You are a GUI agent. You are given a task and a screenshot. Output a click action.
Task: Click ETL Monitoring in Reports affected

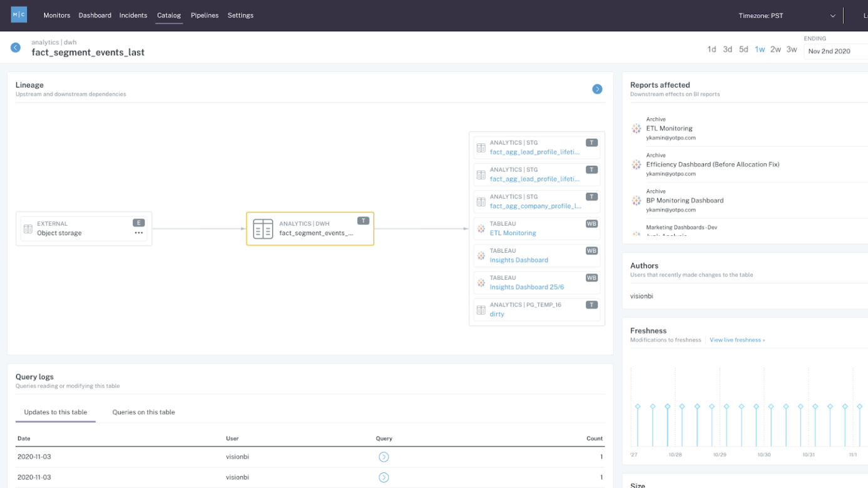click(669, 128)
